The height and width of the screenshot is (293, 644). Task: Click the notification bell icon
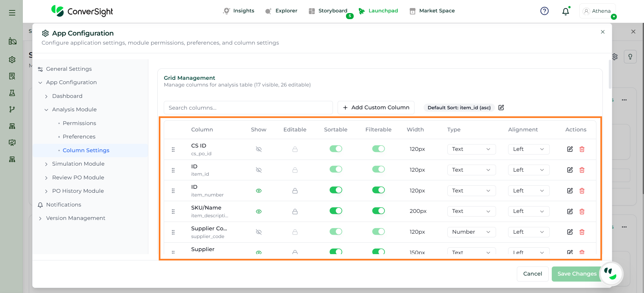point(565,11)
